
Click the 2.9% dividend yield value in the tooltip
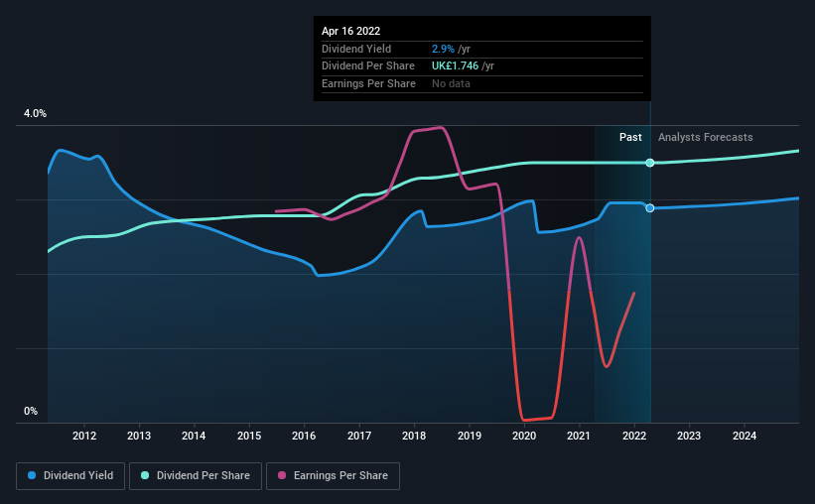pyautogui.click(x=443, y=50)
